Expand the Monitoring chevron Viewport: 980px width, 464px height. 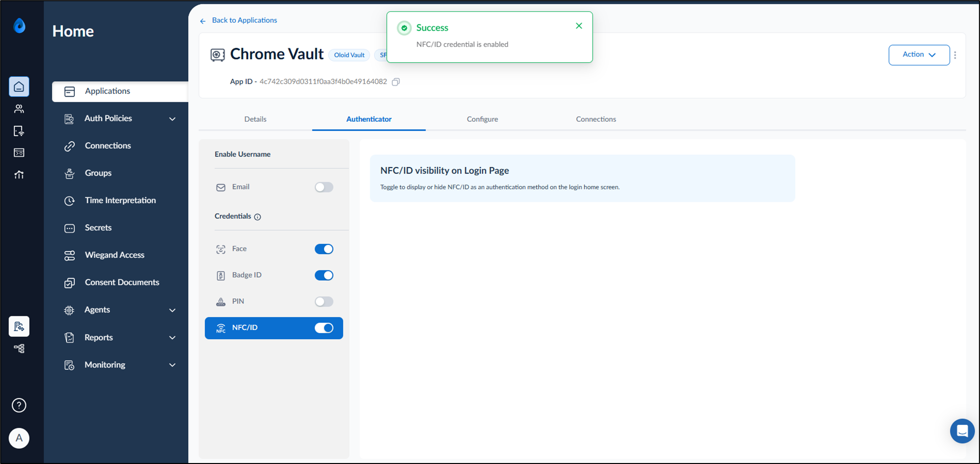(x=172, y=365)
